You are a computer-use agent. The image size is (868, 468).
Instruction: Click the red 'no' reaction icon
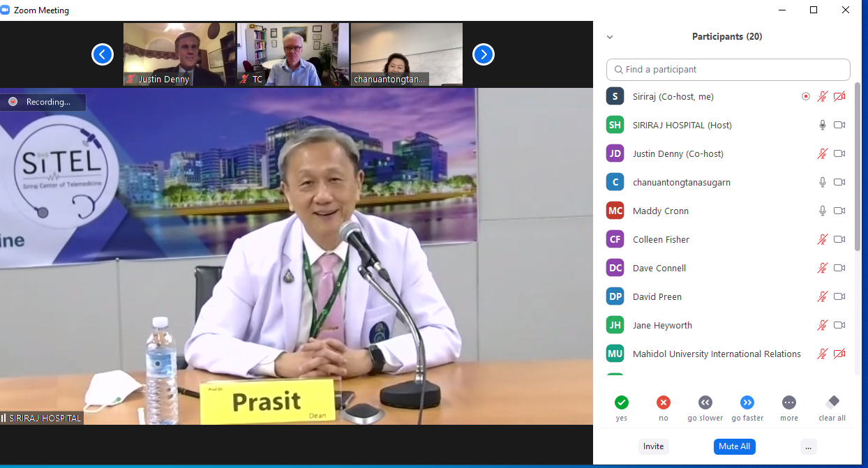click(x=663, y=402)
